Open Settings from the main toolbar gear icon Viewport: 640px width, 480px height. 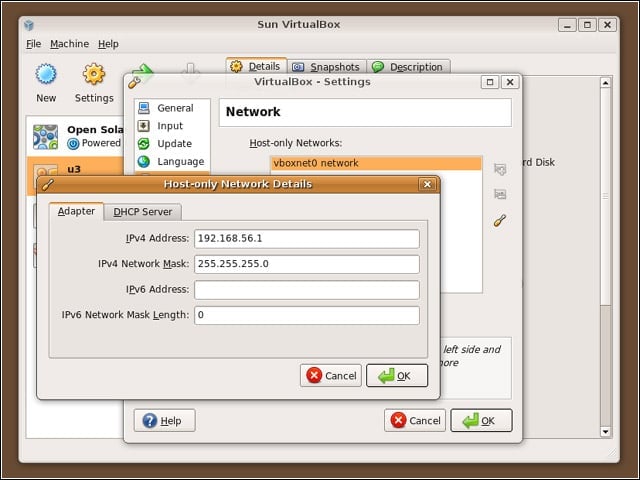tap(94, 74)
